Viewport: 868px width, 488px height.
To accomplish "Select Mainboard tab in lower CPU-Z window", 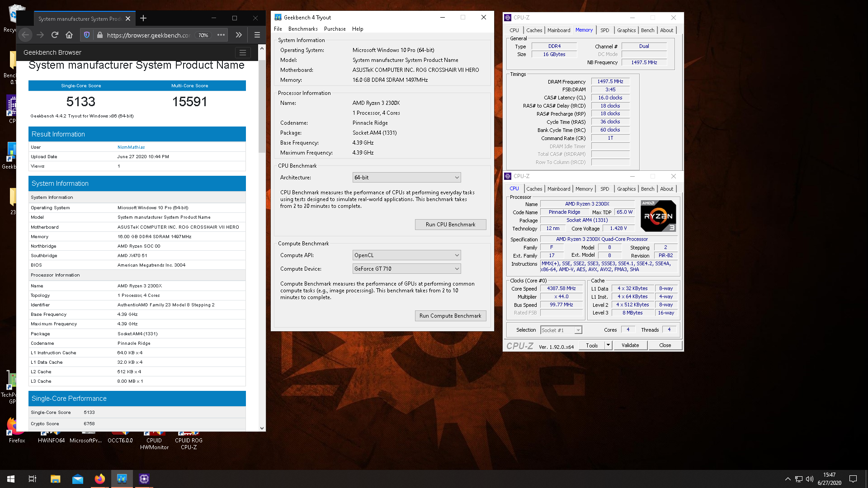I will [x=559, y=189].
